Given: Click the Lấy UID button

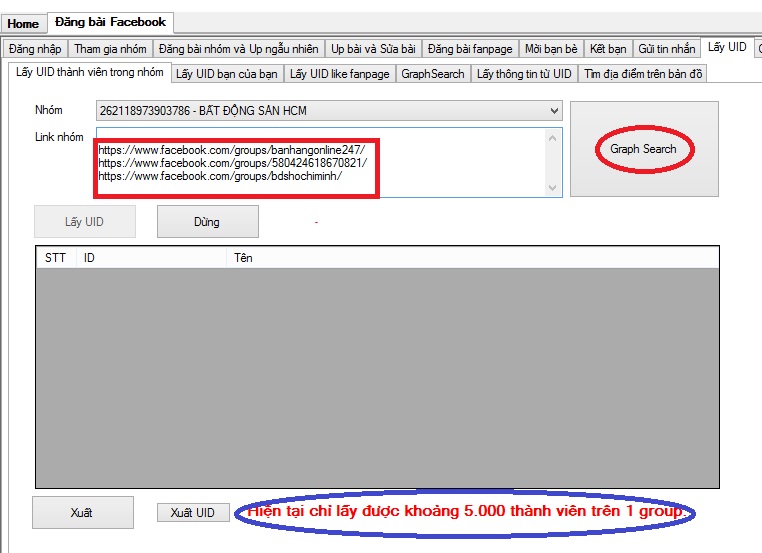Looking at the screenshot, I should click(85, 222).
